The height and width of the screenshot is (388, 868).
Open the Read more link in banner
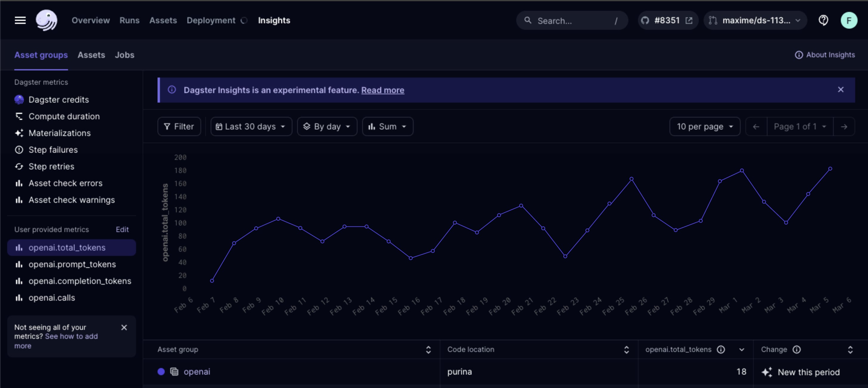pos(383,90)
